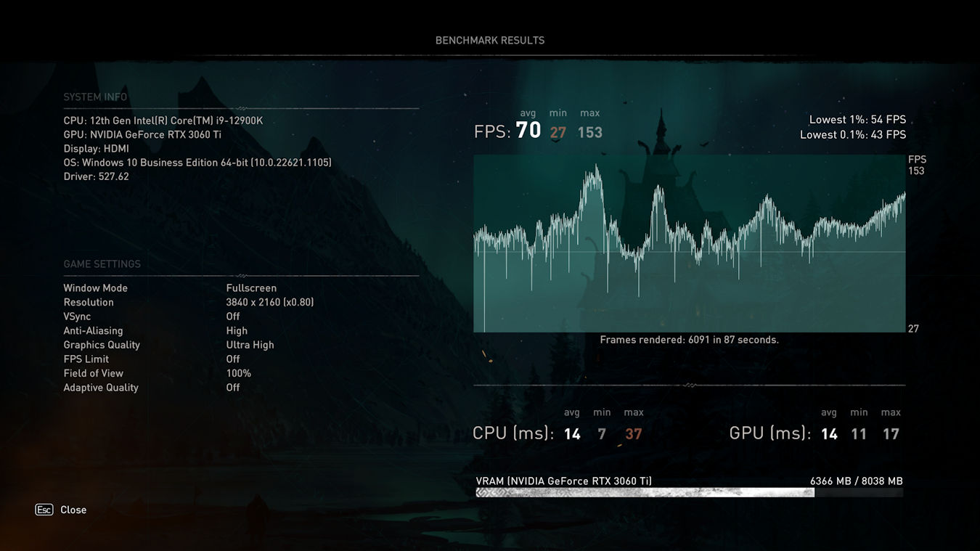The image size is (980, 551).
Task: Click the CPU minimum value 7
Action: point(602,434)
